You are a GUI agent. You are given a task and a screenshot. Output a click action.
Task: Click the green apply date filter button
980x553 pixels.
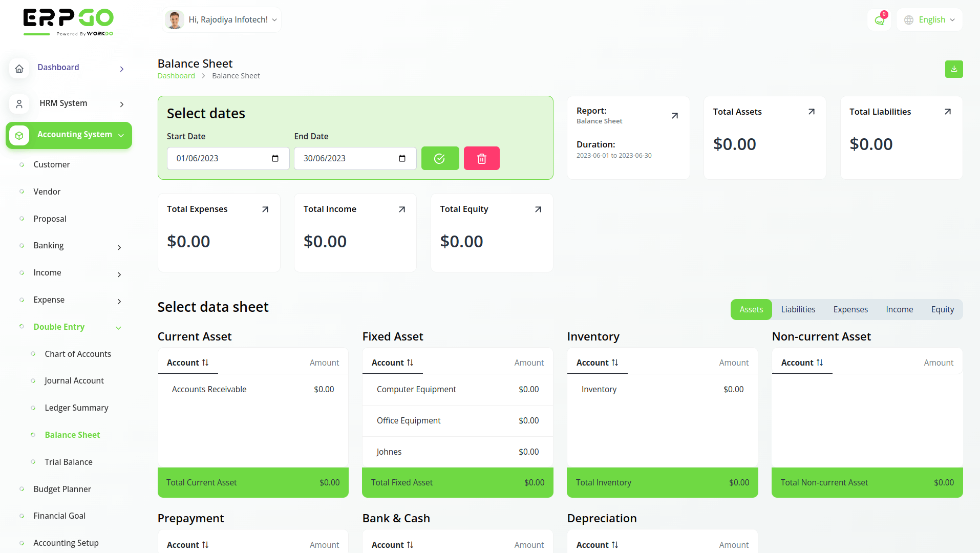(x=440, y=159)
